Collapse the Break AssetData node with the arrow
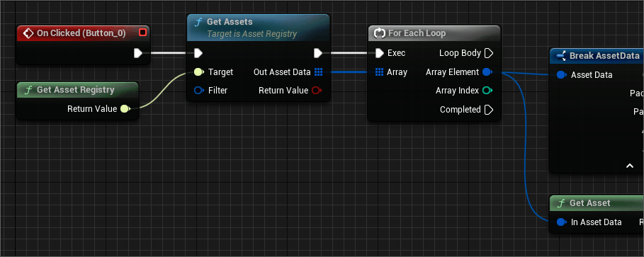 [630, 166]
